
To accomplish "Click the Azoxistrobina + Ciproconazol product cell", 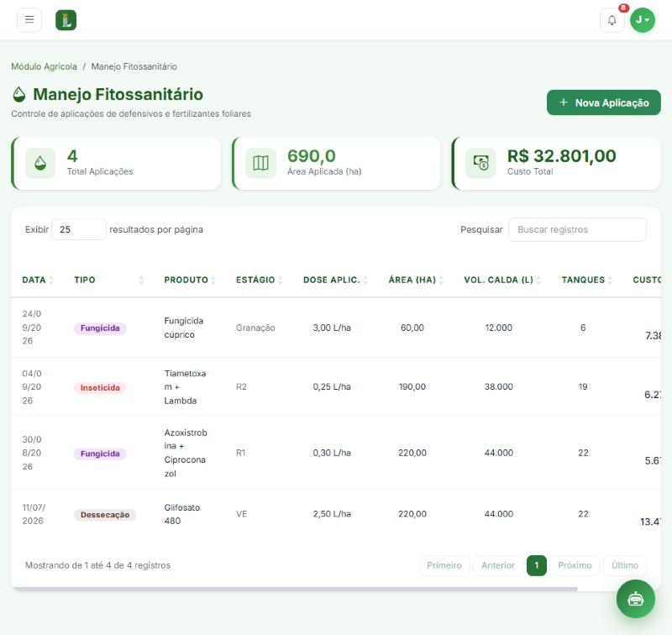I will click(186, 453).
